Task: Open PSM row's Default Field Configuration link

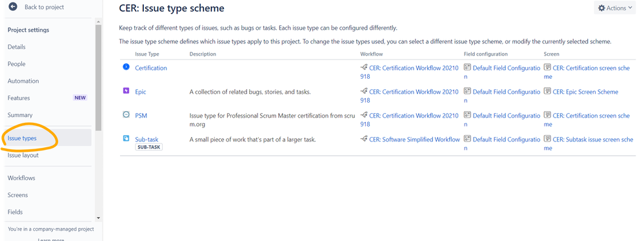Action: [x=502, y=120]
